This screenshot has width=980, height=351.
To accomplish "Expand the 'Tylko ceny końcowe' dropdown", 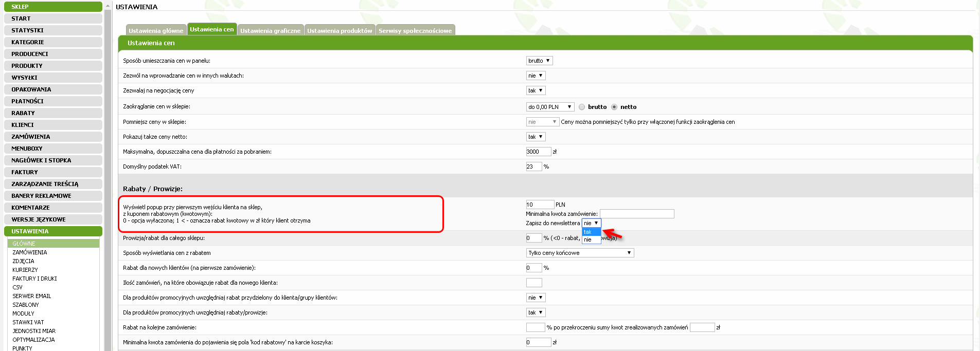I will (580, 253).
